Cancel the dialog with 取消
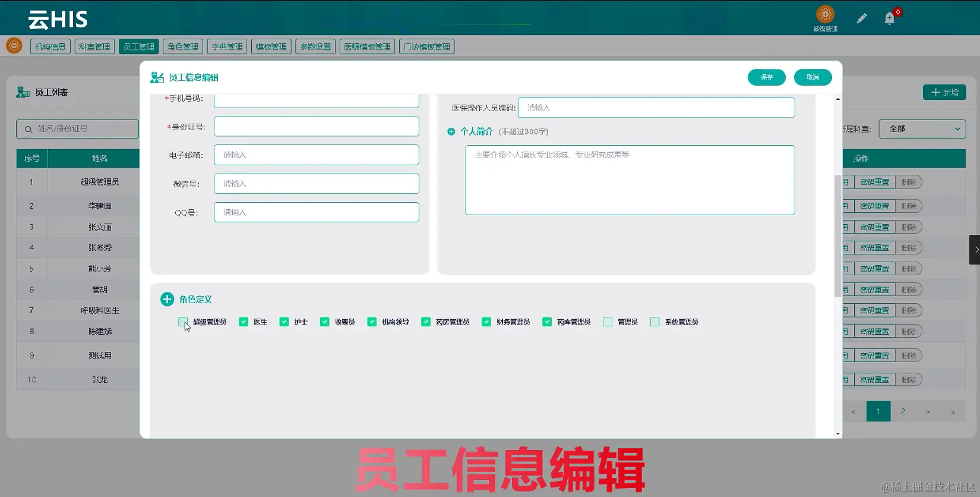980x497 pixels. coord(813,77)
